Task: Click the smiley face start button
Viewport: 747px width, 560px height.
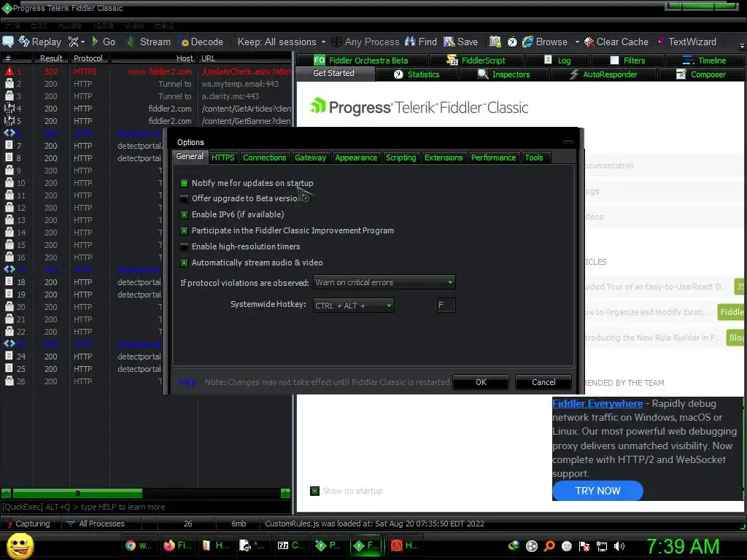Action: click(20, 545)
